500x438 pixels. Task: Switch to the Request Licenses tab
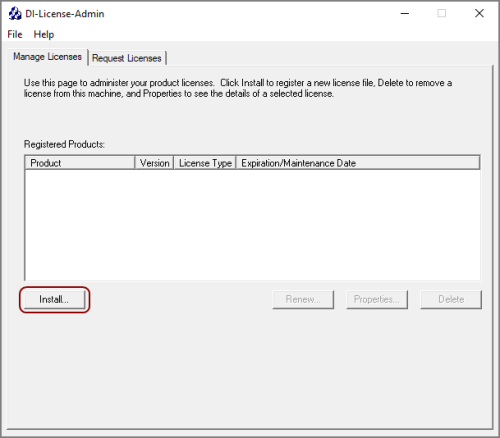tap(127, 58)
